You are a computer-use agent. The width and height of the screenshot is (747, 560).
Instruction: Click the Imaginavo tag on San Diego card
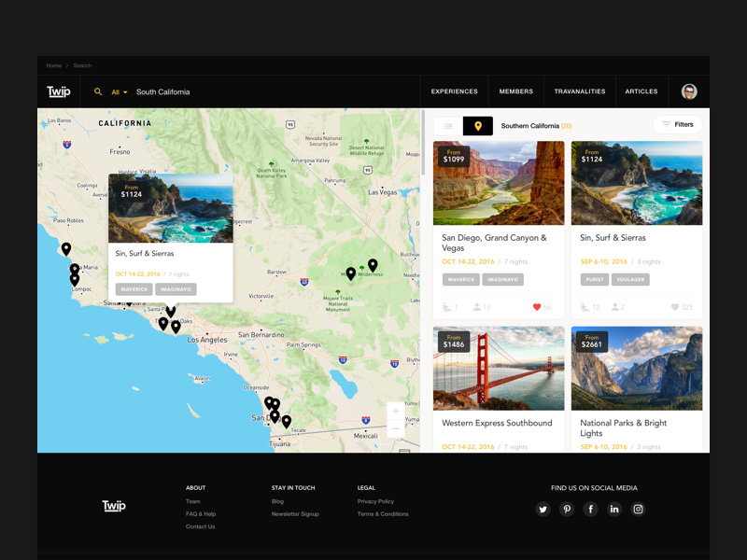502,279
